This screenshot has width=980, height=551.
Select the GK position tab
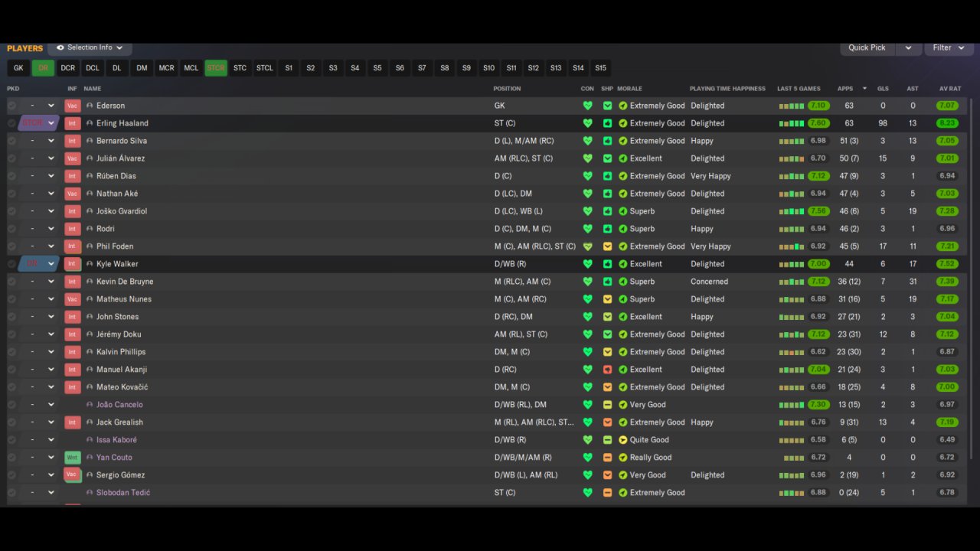pyautogui.click(x=18, y=68)
